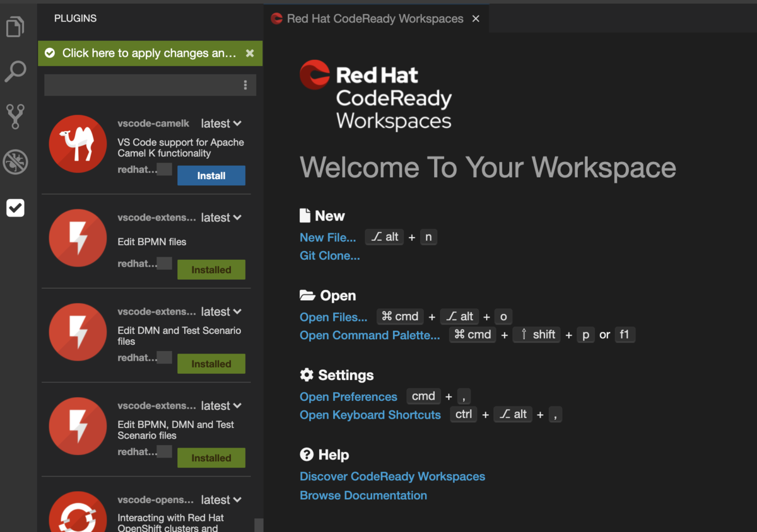Open the Git Clone... link
This screenshot has height=532, width=757.
click(330, 256)
